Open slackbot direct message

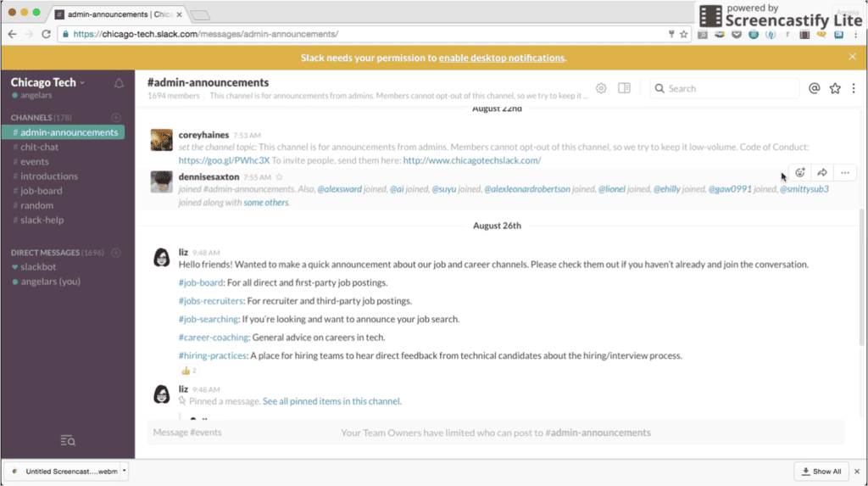37,267
